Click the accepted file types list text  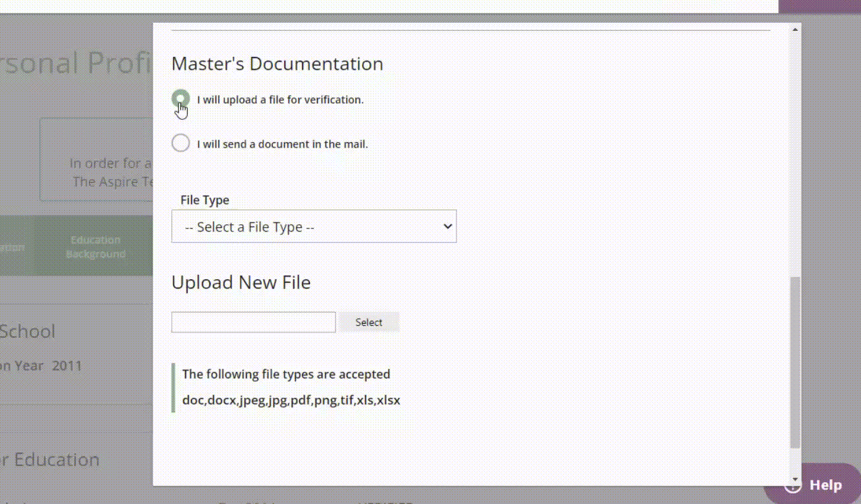coord(291,400)
